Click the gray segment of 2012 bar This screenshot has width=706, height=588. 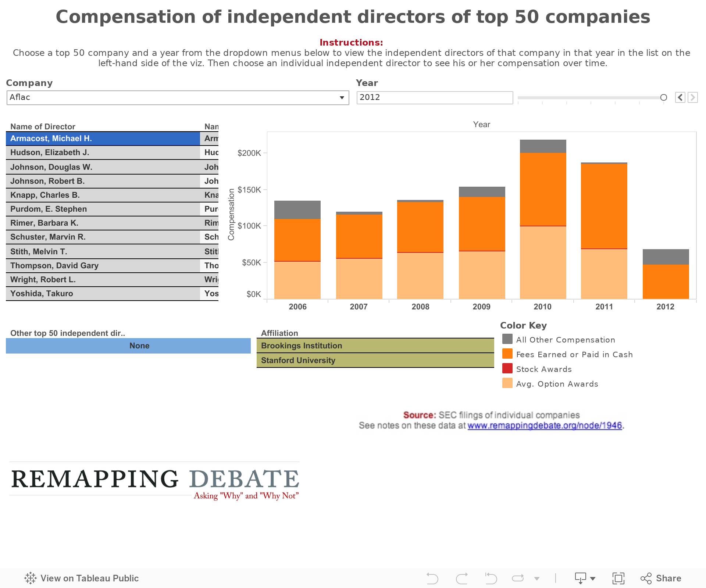coord(666,257)
